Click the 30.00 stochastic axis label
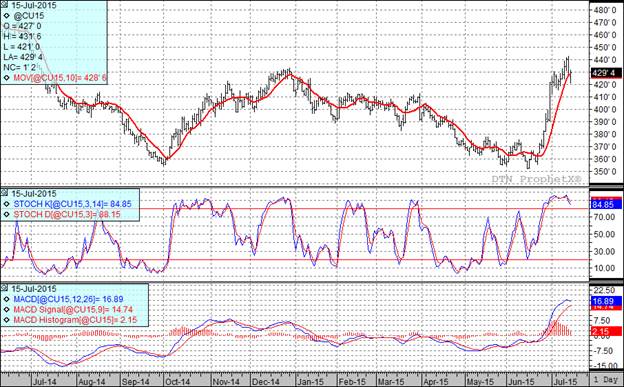Screen dimensions: 624x387 point(605,251)
